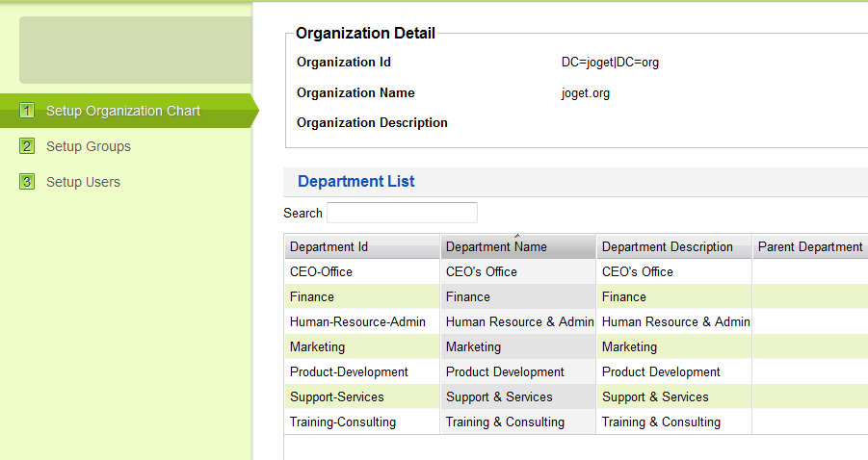This screenshot has width=868, height=460.
Task: Select the CEO-Office department row
Action: 321,272
